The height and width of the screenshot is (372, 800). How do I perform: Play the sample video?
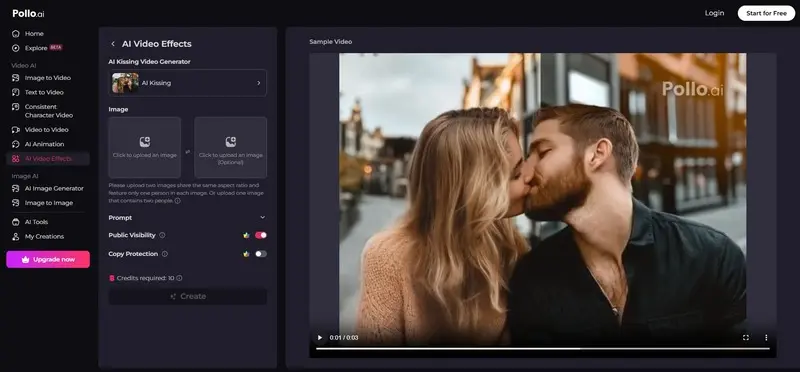click(x=320, y=337)
